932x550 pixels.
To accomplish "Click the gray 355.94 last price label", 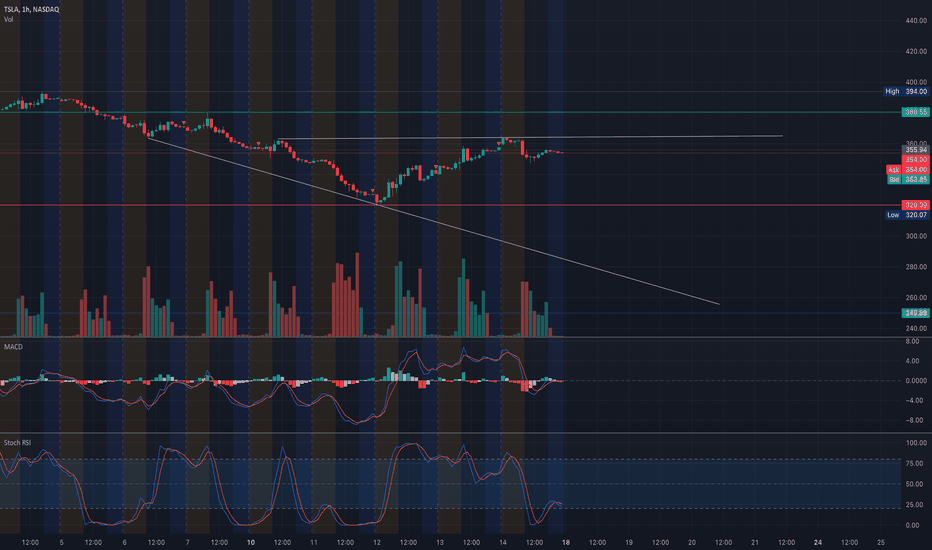I will (915, 150).
